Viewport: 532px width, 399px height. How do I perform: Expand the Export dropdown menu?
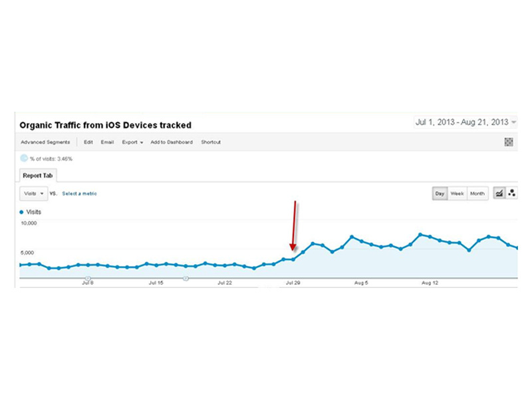pyautogui.click(x=132, y=142)
